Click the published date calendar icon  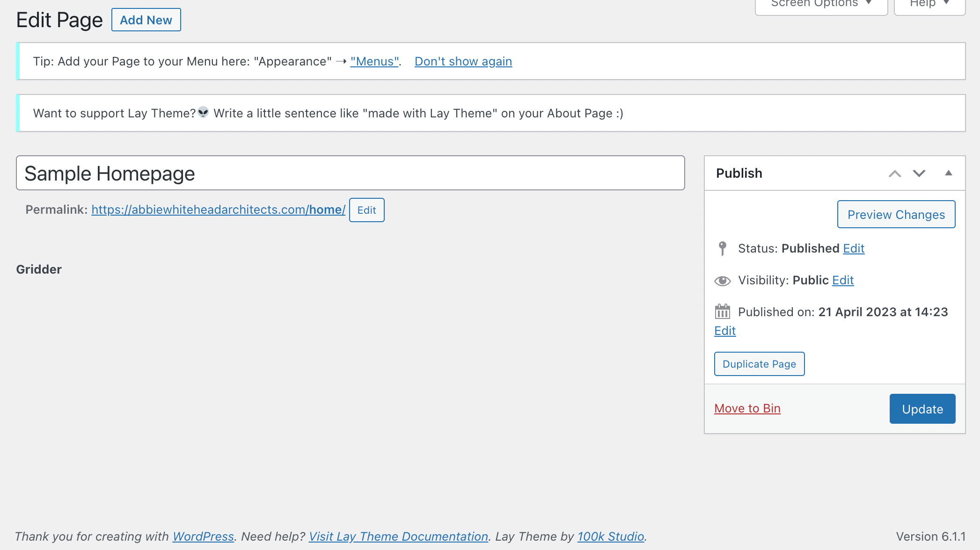point(722,311)
